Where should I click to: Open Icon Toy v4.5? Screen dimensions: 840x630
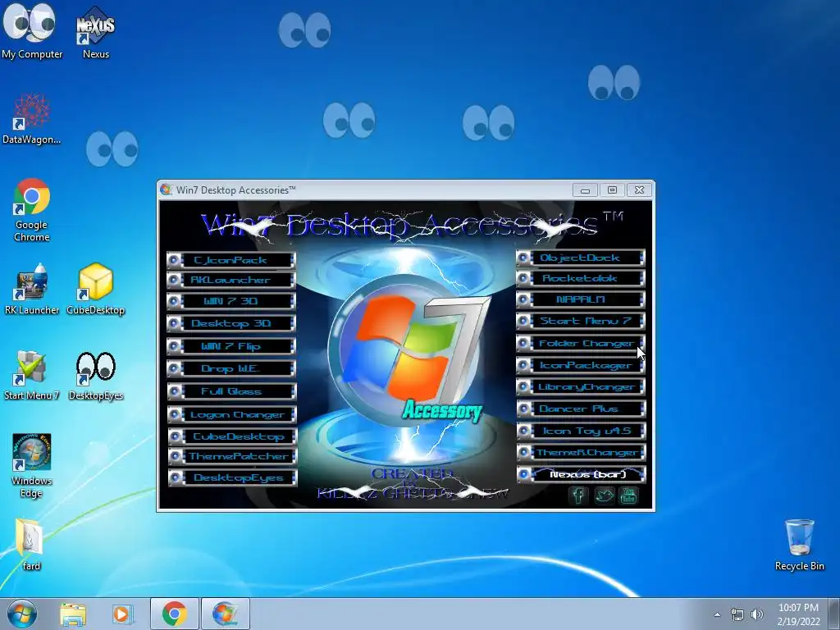point(581,431)
